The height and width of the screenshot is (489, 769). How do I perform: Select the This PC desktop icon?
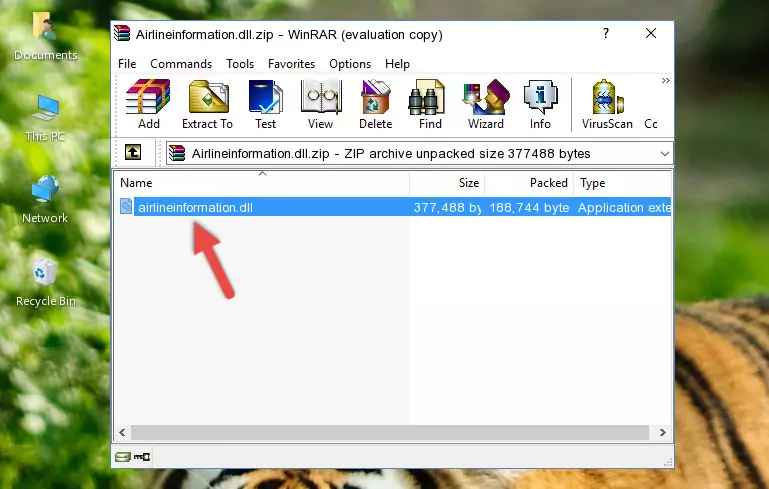pyautogui.click(x=45, y=118)
